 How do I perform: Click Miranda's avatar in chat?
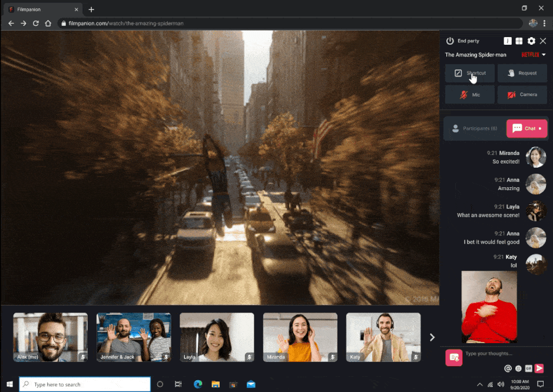tap(536, 157)
